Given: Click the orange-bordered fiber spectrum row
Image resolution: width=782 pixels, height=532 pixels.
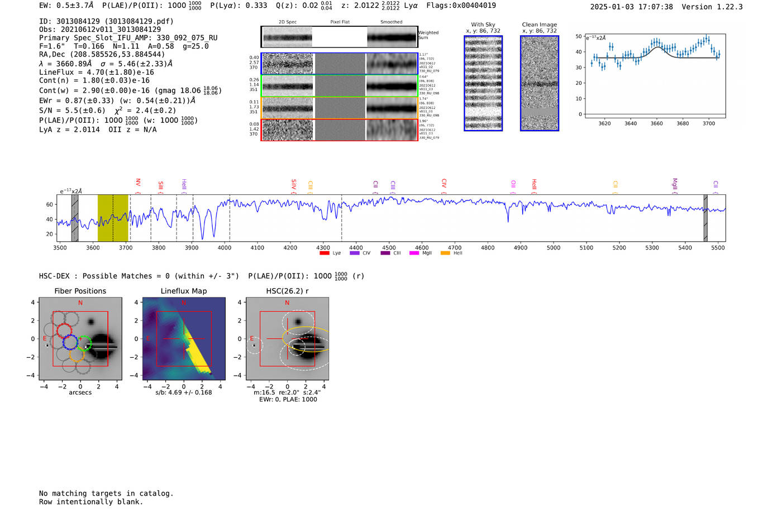Looking at the screenshot, I should (340, 108).
